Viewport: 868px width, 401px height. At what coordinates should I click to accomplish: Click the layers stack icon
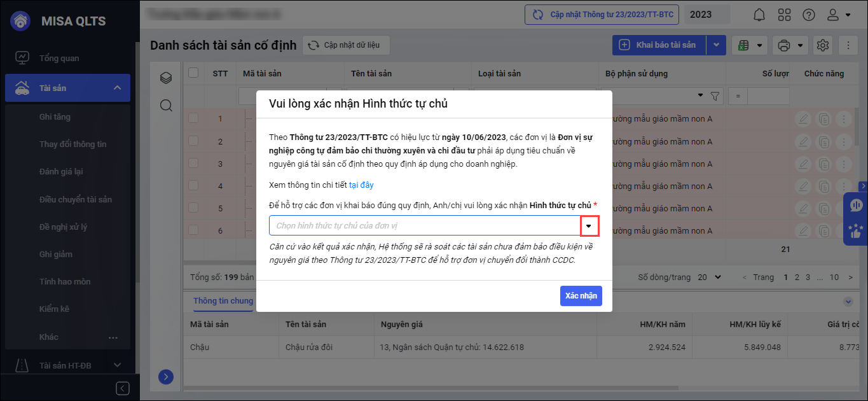pos(166,78)
